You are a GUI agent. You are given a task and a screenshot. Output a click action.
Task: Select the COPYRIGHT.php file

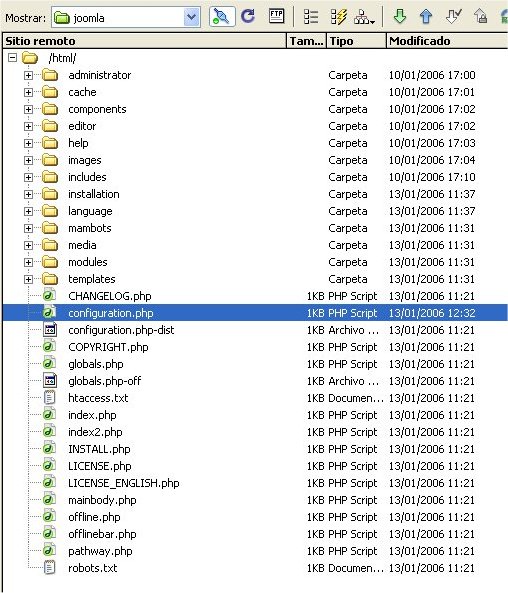(x=108, y=347)
